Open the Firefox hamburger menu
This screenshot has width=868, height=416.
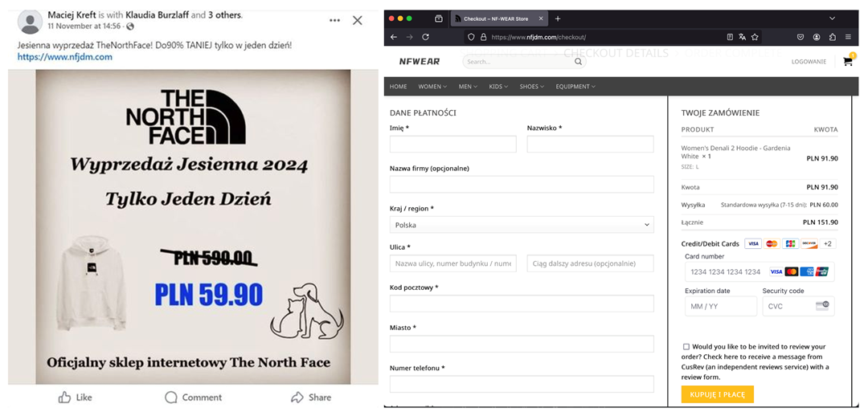[x=847, y=37]
